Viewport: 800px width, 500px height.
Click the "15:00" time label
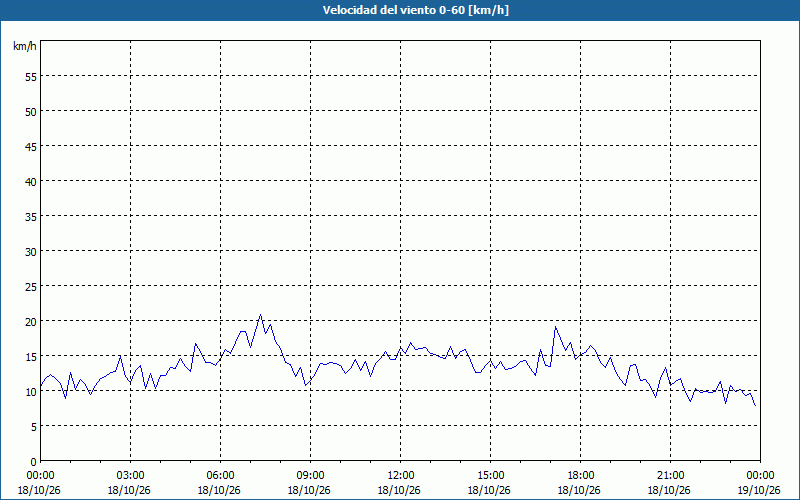490,476
